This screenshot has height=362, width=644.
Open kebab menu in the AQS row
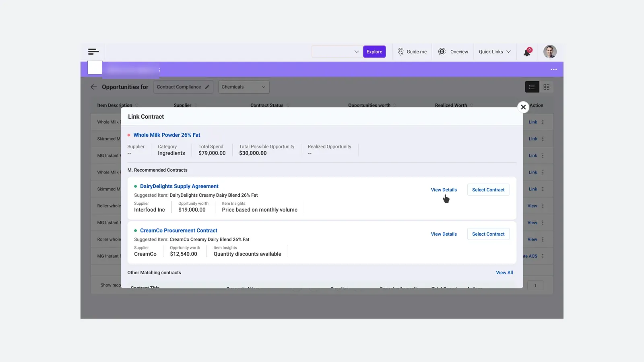[543, 256]
